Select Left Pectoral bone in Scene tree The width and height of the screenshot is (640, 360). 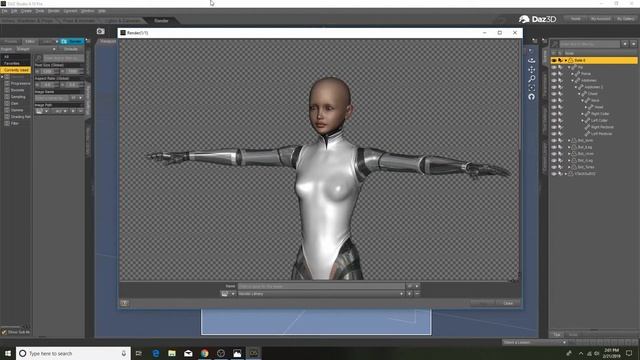(601, 134)
